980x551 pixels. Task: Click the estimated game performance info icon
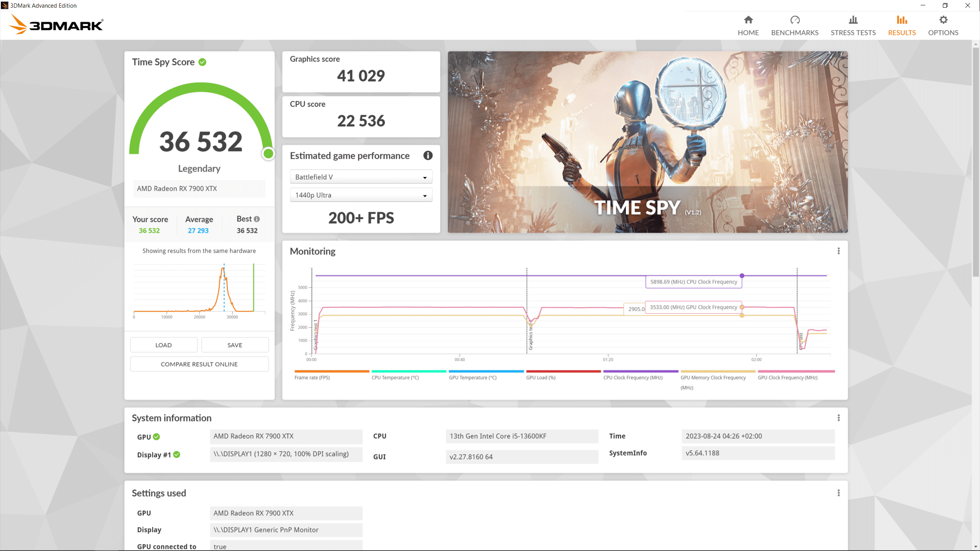click(x=428, y=155)
